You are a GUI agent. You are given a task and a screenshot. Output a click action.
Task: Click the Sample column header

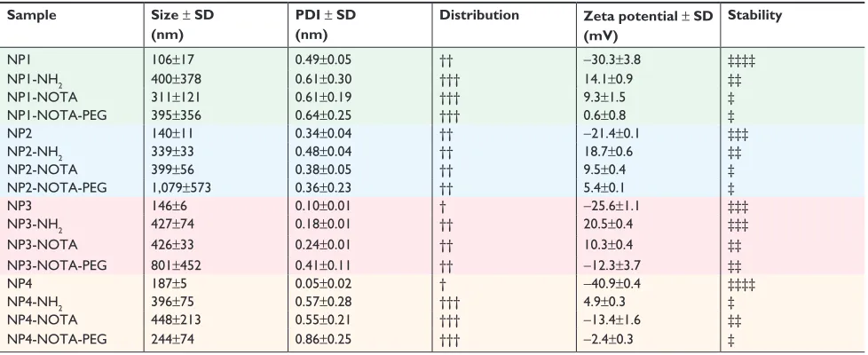click(32, 15)
